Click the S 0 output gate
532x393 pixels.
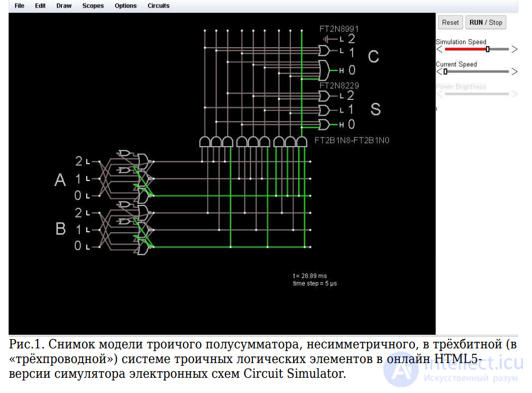point(324,125)
